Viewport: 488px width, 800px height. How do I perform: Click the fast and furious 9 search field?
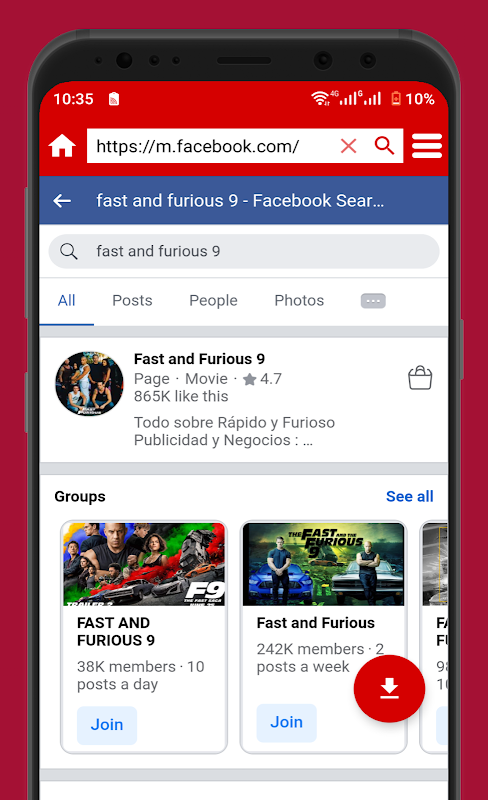tap(244, 251)
